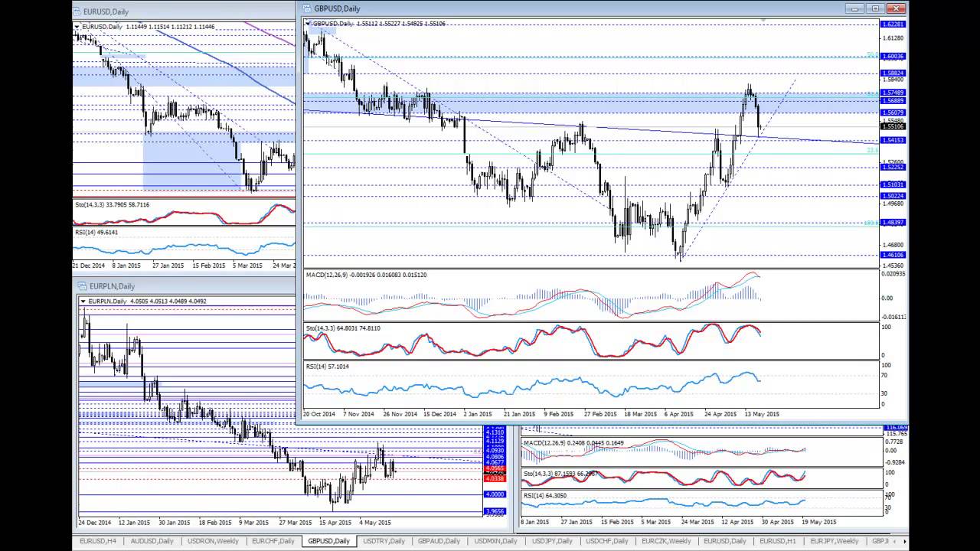The height and width of the screenshot is (551, 980).
Task: Expand the GBPUSD chart header arrow
Action: click(x=308, y=24)
